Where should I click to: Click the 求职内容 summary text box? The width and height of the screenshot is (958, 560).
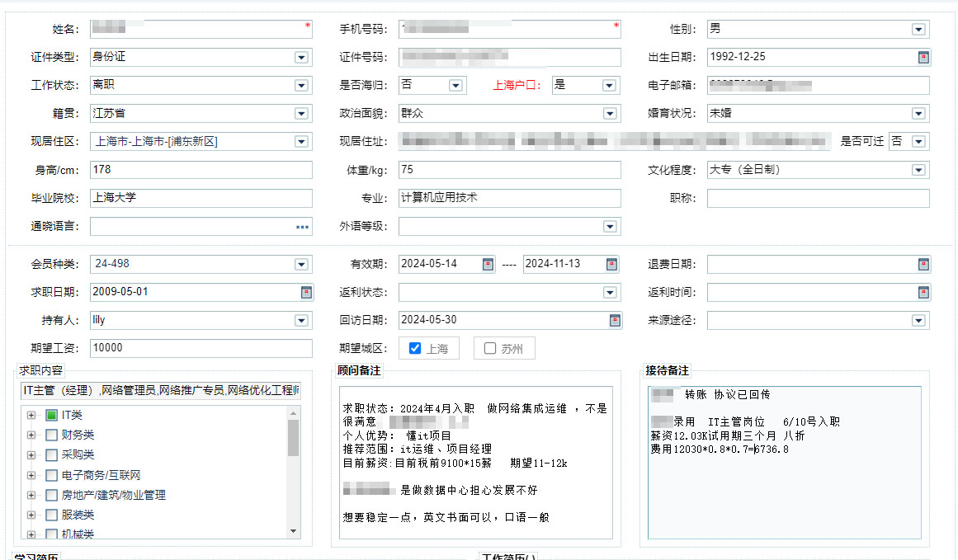161,391
